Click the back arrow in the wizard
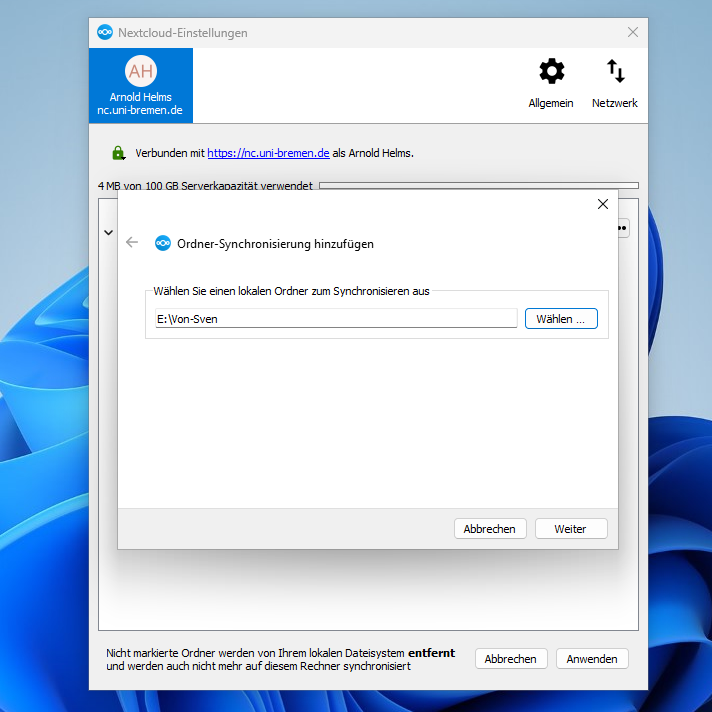712x712 pixels. [x=132, y=243]
